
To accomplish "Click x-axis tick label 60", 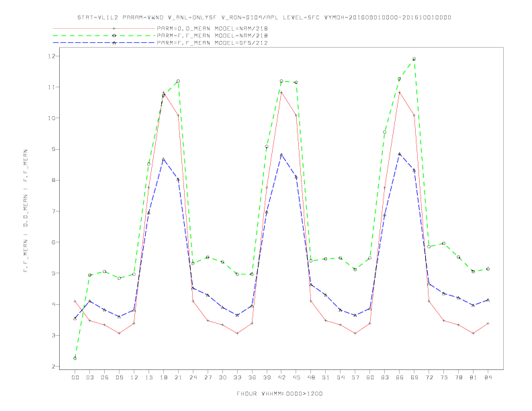I will pyautogui.click(x=370, y=377).
